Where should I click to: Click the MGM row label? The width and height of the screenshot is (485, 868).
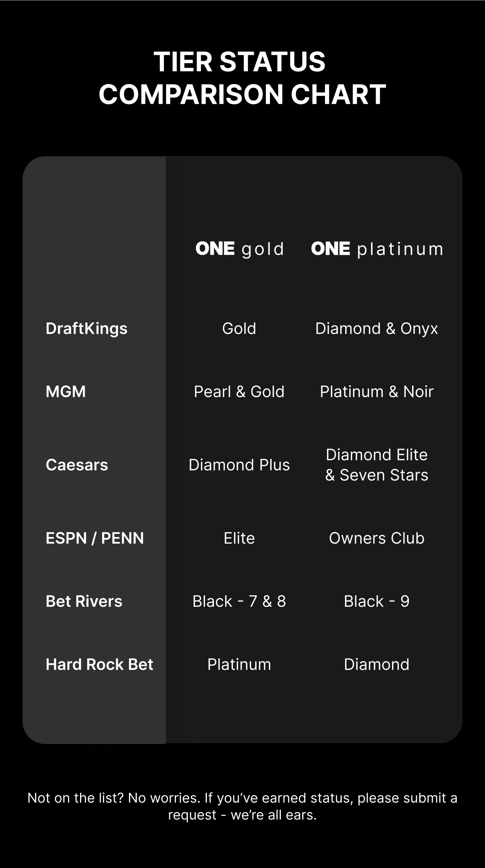pos(66,392)
